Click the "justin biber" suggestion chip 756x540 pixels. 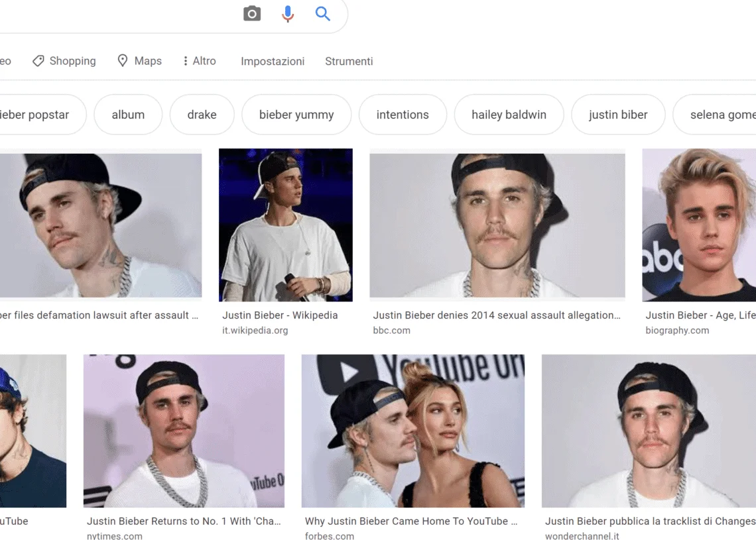tap(618, 115)
